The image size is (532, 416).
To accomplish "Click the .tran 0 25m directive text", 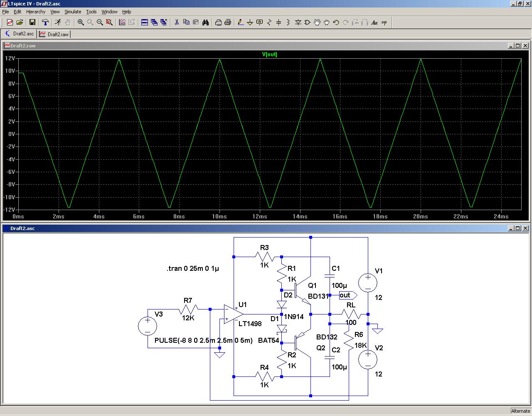I will coord(192,269).
